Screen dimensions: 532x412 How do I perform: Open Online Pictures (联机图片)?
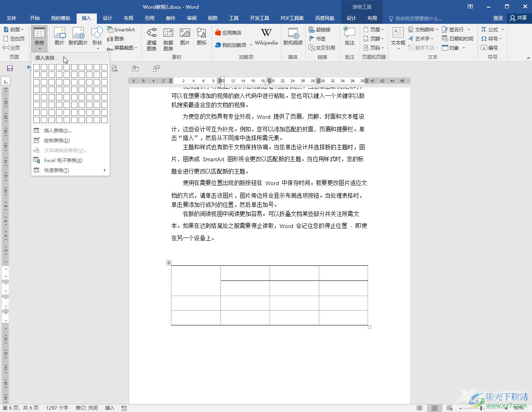click(x=78, y=36)
